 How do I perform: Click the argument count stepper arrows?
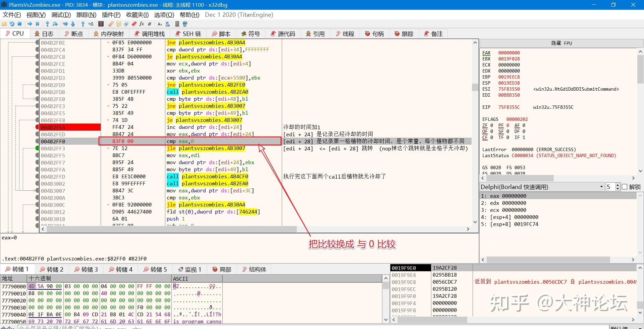point(618,187)
